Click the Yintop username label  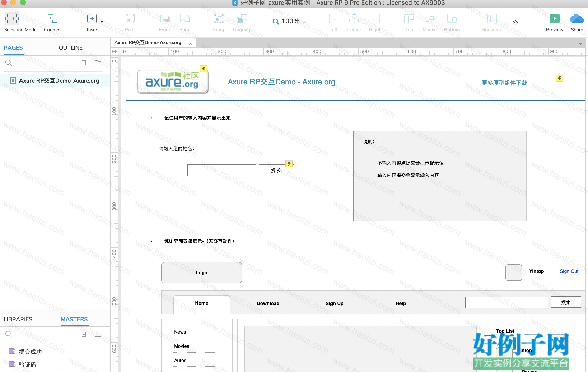pos(536,271)
